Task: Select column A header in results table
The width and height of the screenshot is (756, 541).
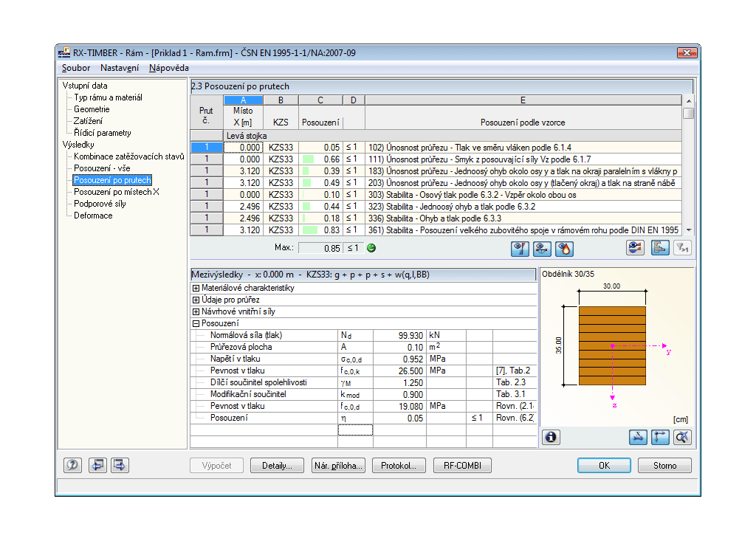Action: [243, 100]
